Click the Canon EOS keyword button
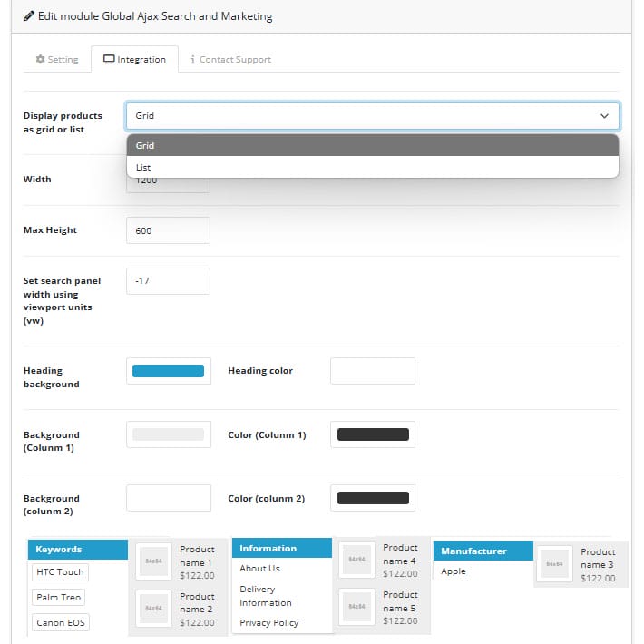 (x=60, y=623)
